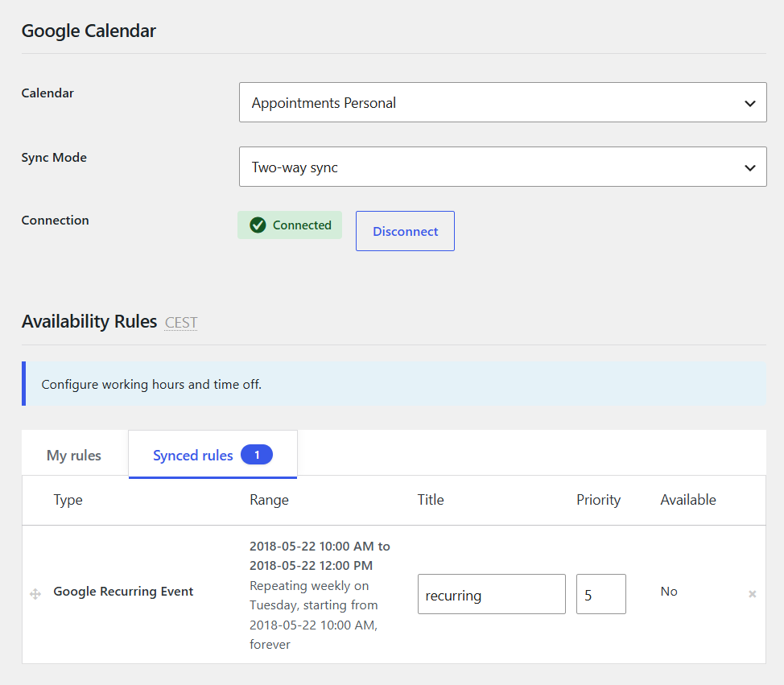This screenshot has width=784, height=685.
Task: Click the Calendar field label
Action: (x=47, y=93)
